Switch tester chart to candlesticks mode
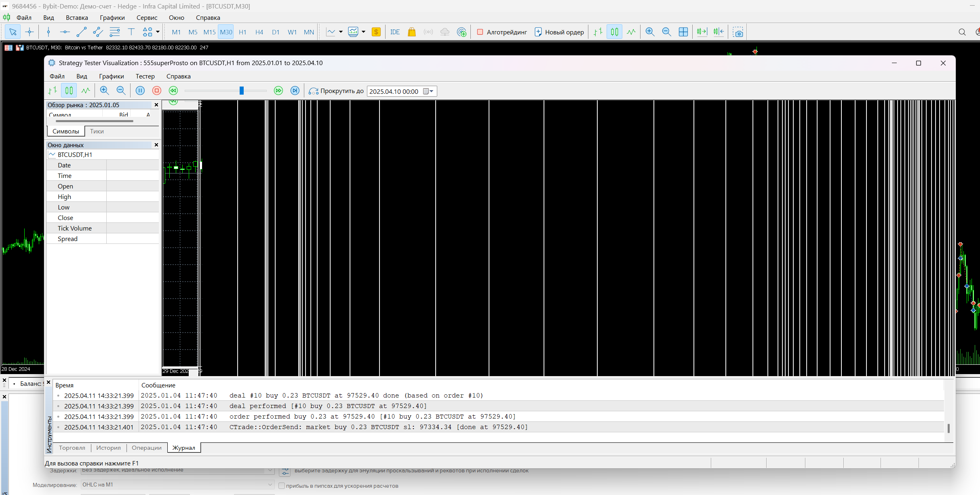Viewport: 980px width, 495px height. click(x=69, y=91)
